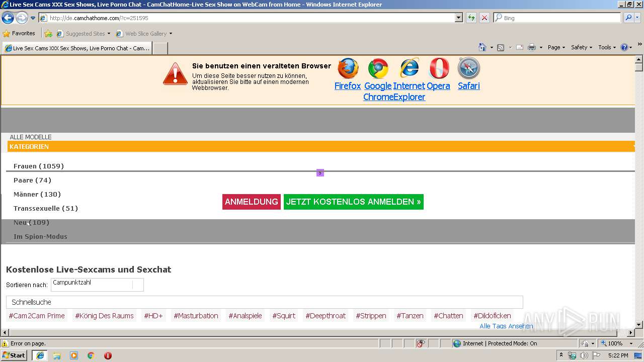The image size is (644, 362).
Task: Open the recent pages dropdown arrow
Action: pyautogui.click(x=33, y=18)
